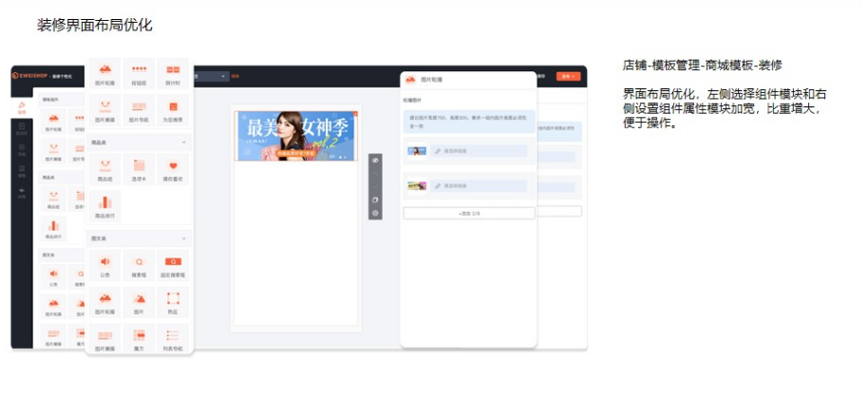Click first carousel image link input field
868x399 pixels.
479,151
